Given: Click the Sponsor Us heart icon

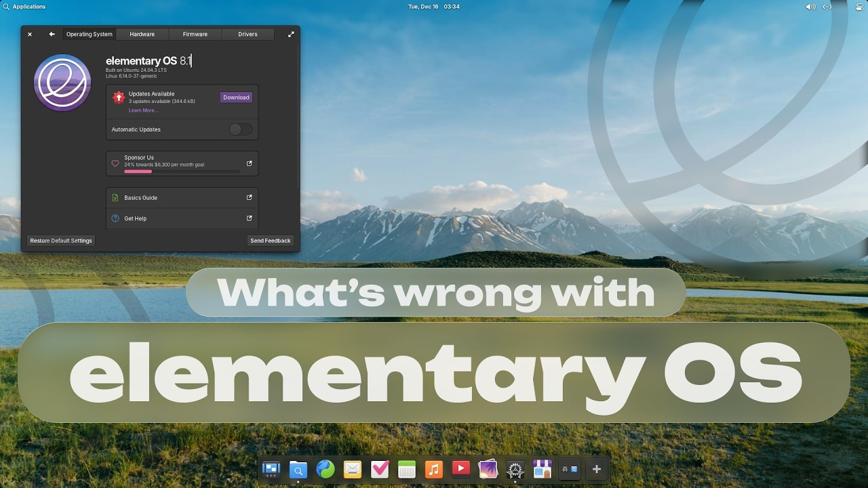Looking at the screenshot, I should 115,163.
